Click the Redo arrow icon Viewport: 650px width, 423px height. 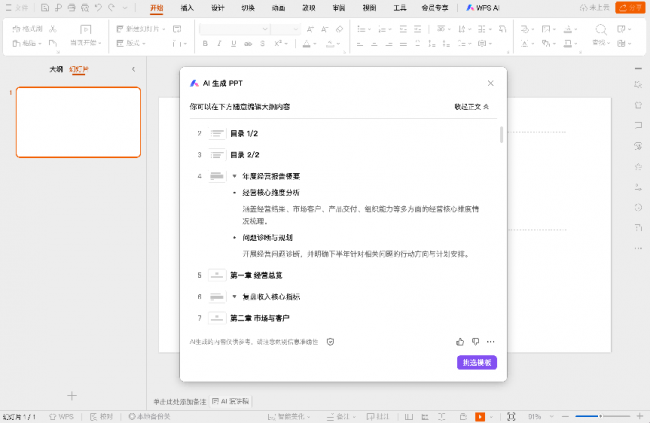coord(111,7)
